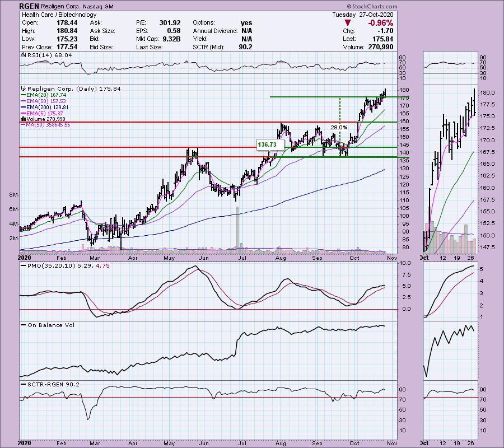Image resolution: width=504 pixels, height=448 pixels.
Task: Click the Bid Size label
Action: click(x=101, y=47)
